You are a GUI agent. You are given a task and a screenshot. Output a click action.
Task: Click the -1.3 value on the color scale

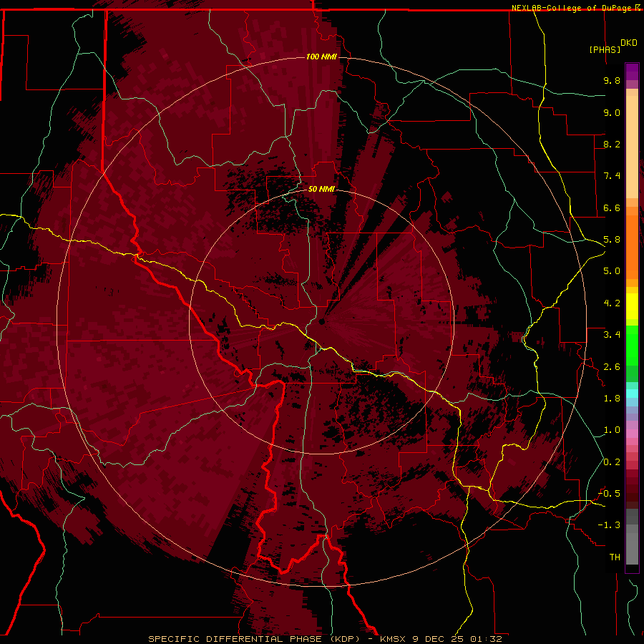609,525
